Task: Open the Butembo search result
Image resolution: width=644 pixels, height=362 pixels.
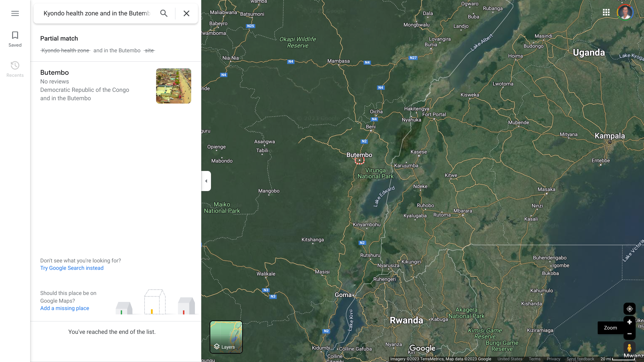Action: (x=54, y=73)
